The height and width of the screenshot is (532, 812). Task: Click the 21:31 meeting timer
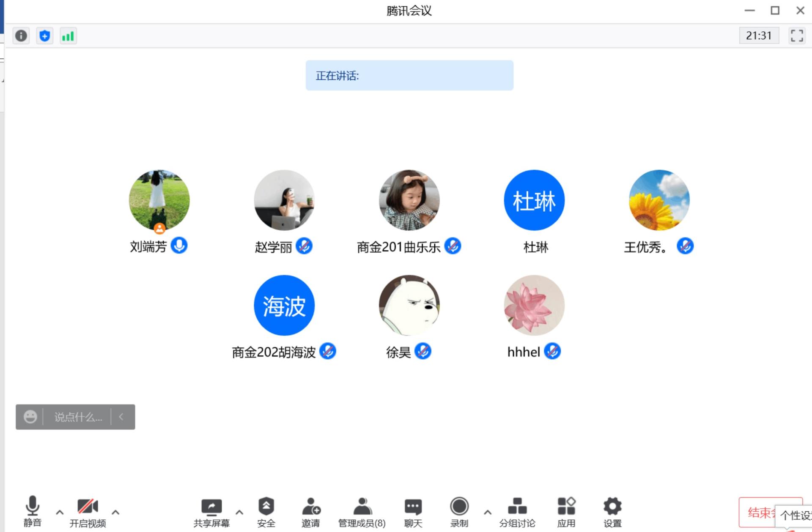coord(759,35)
